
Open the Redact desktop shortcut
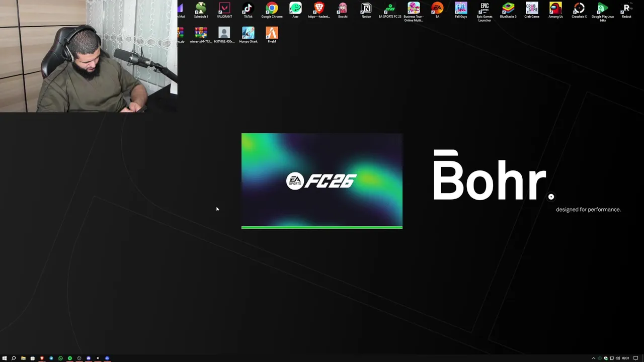[626, 11]
